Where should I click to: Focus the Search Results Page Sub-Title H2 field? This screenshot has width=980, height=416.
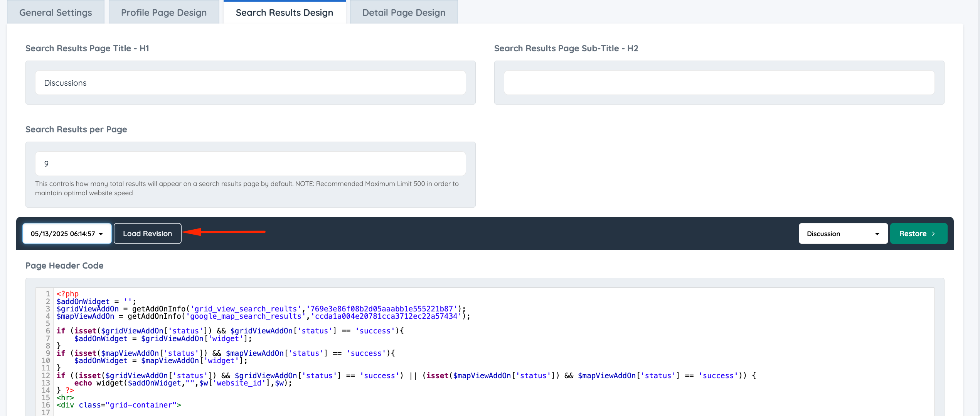pyautogui.click(x=719, y=83)
